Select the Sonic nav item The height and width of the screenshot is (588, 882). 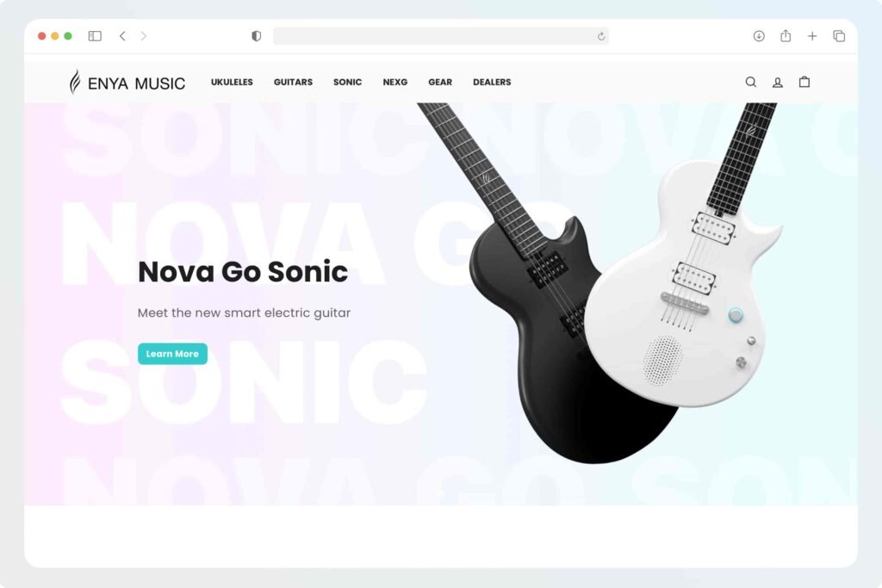(347, 82)
